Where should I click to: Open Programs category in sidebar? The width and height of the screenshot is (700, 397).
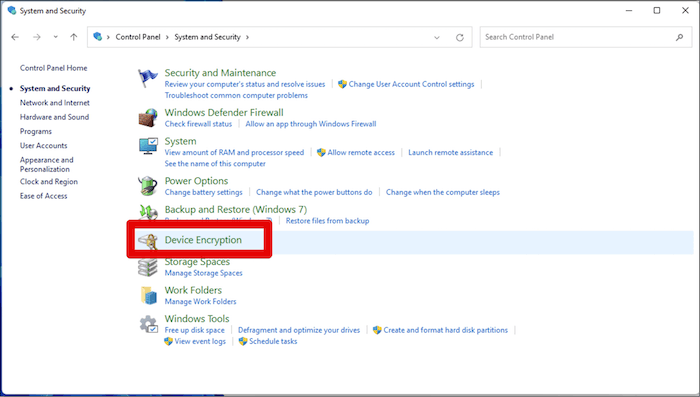36,131
